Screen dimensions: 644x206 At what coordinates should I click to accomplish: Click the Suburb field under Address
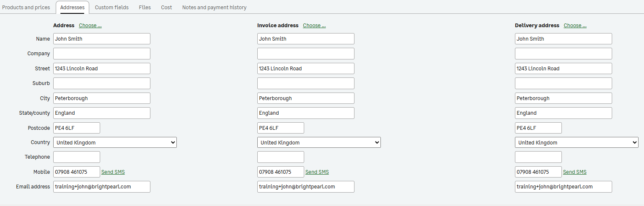pos(102,83)
